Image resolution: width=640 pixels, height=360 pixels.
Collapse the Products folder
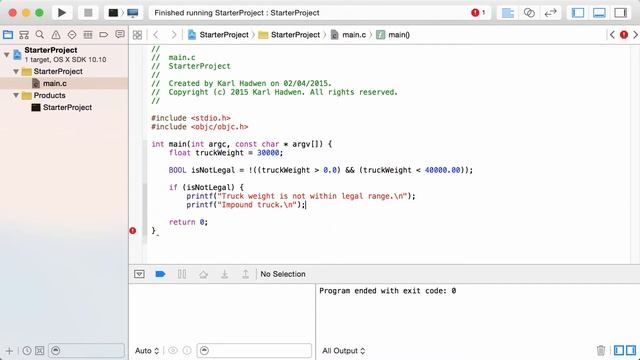coord(16,96)
